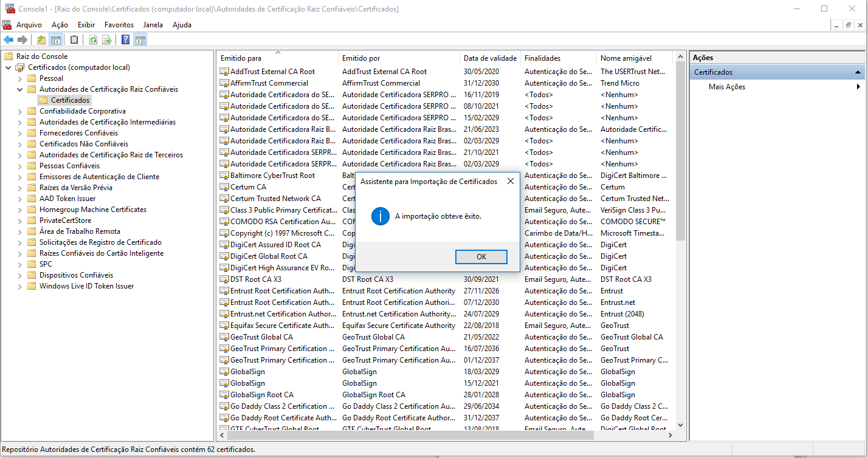Click the scroll-down arrow of certificate list

[680, 425]
